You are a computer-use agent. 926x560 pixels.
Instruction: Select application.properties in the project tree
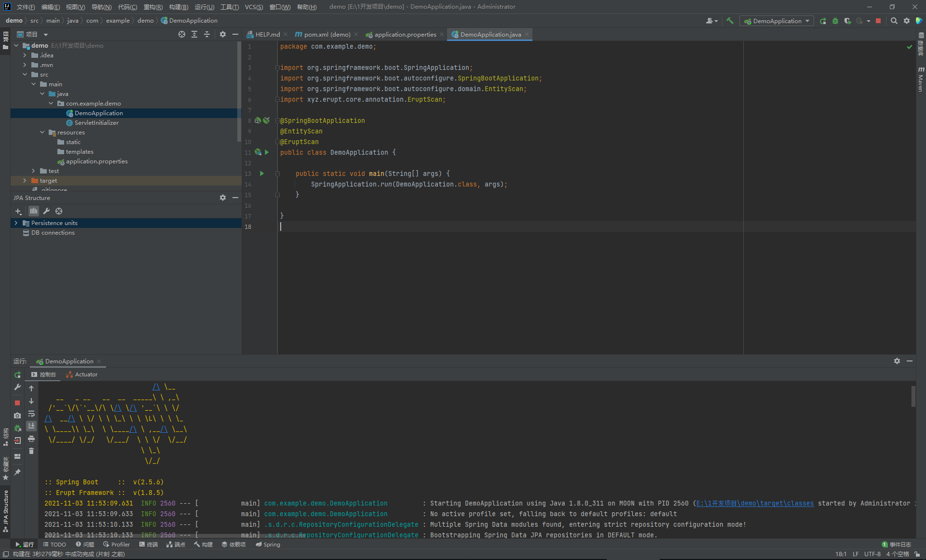click(x=96, y=161)
